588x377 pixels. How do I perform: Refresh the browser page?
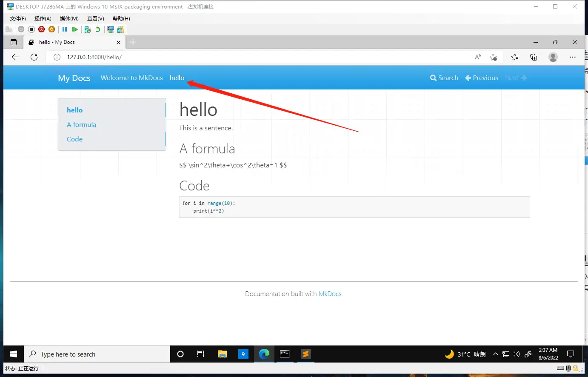(34, 57)
